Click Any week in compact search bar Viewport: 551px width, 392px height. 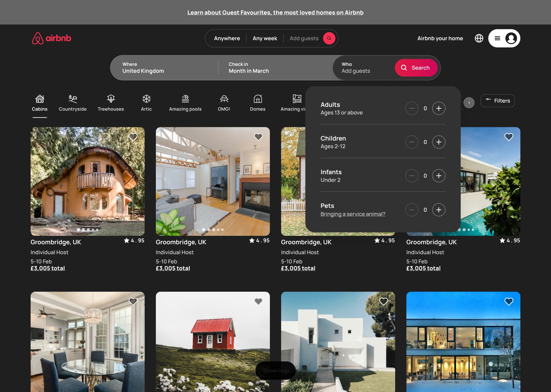pos(265,38)
